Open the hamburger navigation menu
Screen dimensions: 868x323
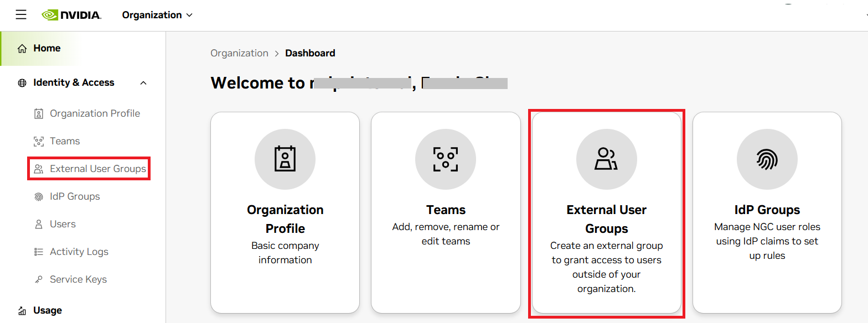point(21,15)
